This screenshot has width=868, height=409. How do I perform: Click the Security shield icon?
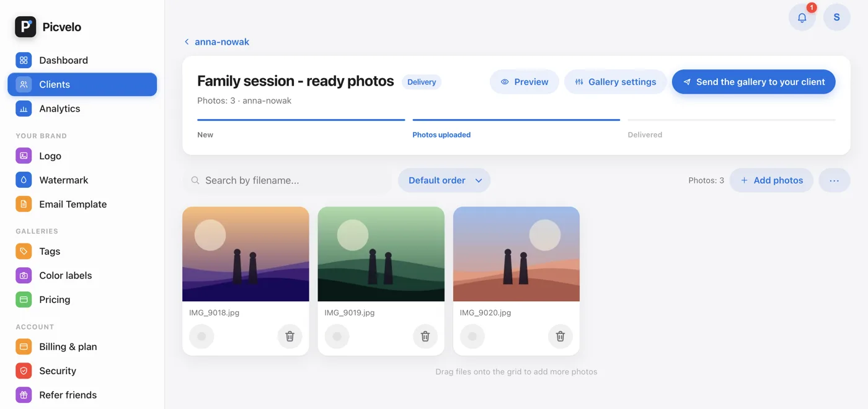(24, 371)
